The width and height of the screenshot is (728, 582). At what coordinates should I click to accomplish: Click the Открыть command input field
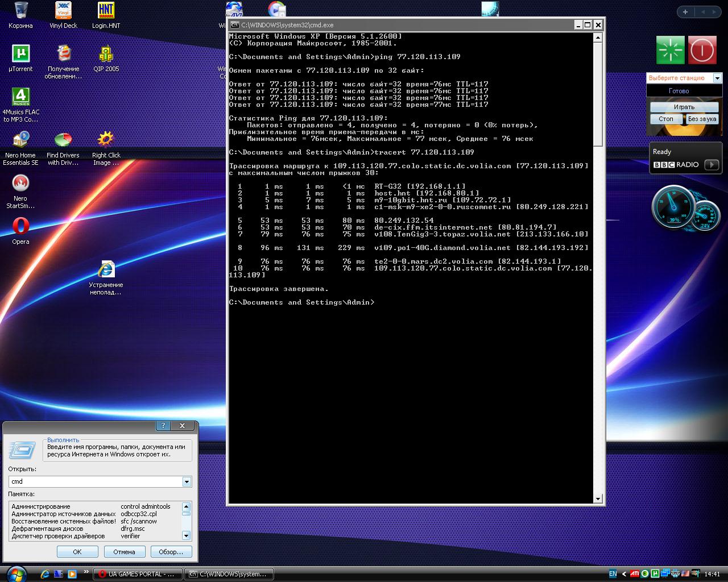(x=96, y=482)
